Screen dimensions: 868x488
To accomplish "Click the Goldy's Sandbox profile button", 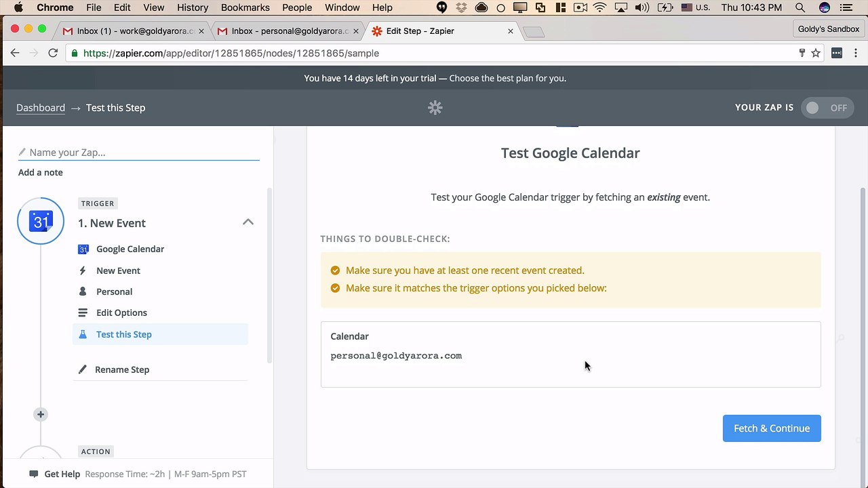I will click(829, 29).
